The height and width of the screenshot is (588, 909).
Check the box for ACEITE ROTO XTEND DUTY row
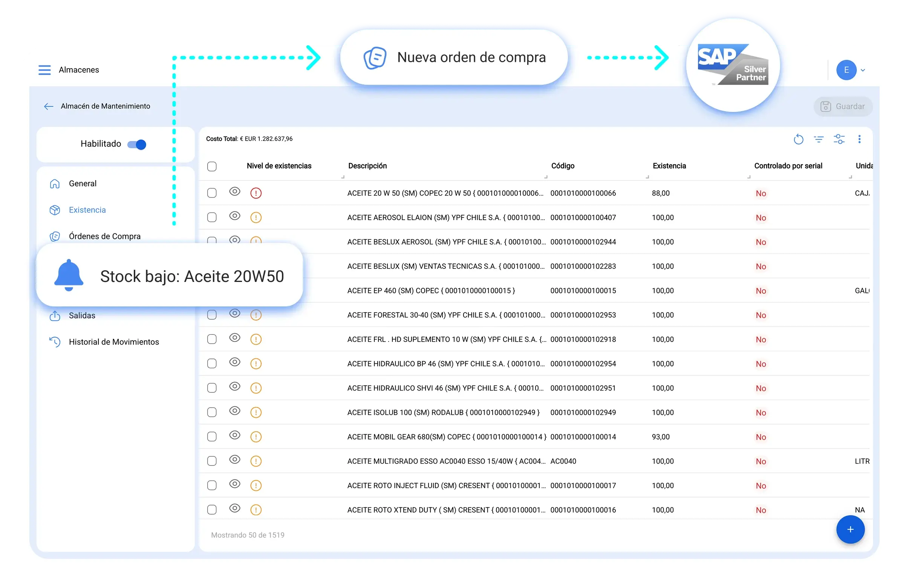(211, 509)
